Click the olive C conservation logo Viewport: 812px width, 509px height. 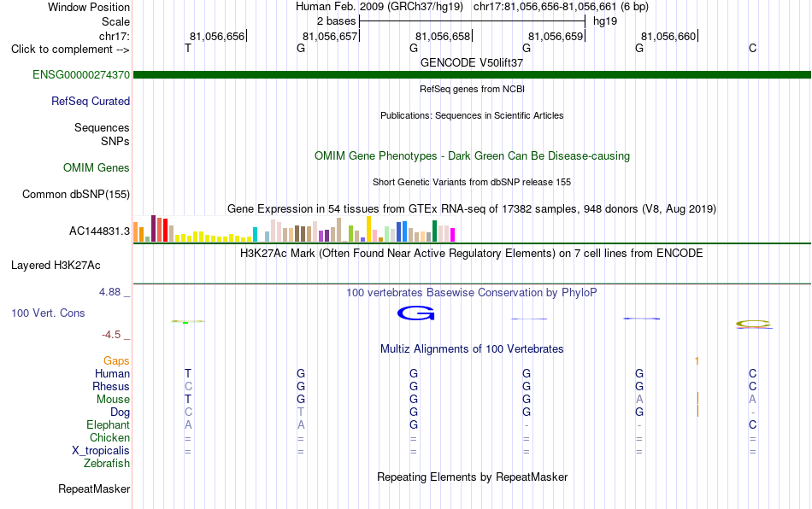click(x=754, y=325)
